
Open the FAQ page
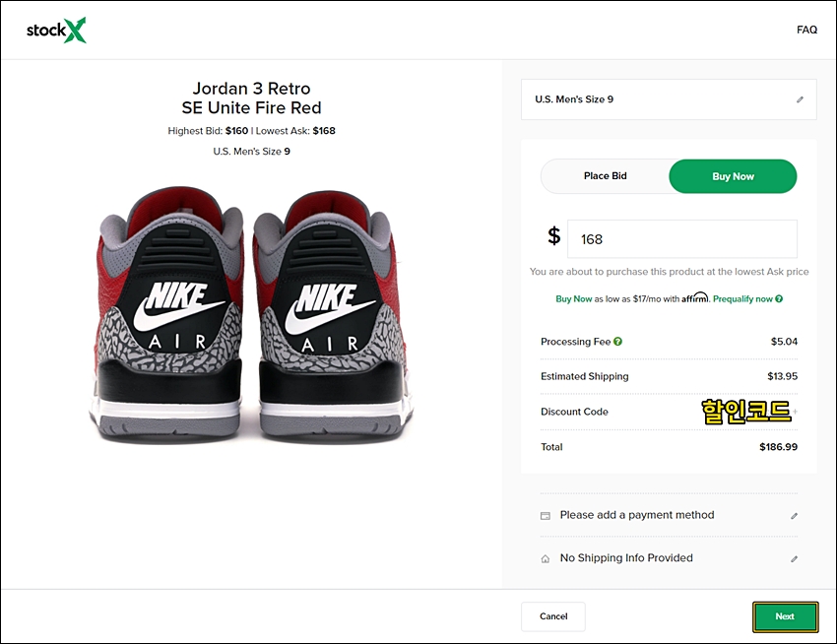(x=806, y=30)
